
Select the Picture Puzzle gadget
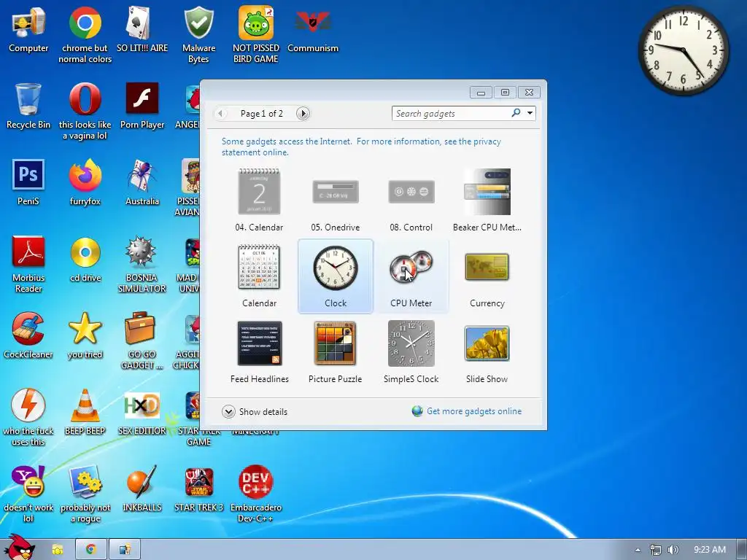pos(336,352)
